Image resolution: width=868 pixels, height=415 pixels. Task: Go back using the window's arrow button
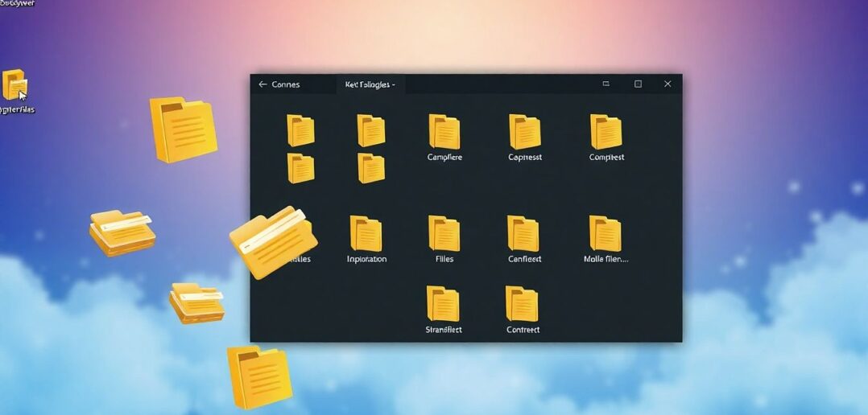coord(262,84)
